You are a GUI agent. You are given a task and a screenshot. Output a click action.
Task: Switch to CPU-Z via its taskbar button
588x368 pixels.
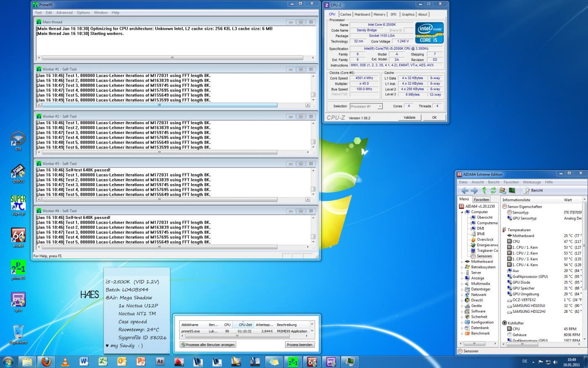tap(331, 361)
